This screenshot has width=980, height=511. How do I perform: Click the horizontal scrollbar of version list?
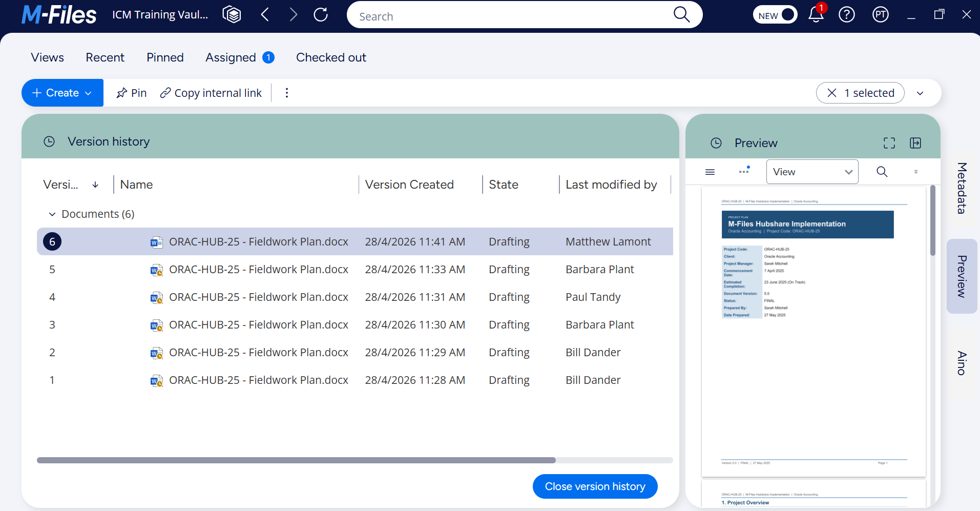(296, 460)
